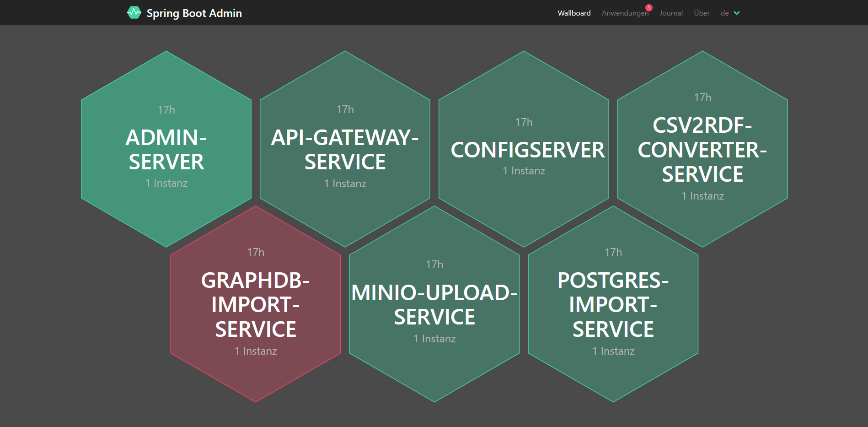The width and height of the screenshot is (868, 427).
Task: Open the Wallboard menu item
Action: click(574, 13)
